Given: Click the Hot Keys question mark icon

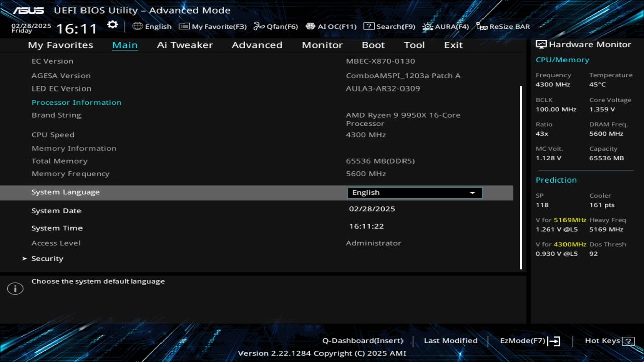Looking at the screenshot, I should 628,341.
